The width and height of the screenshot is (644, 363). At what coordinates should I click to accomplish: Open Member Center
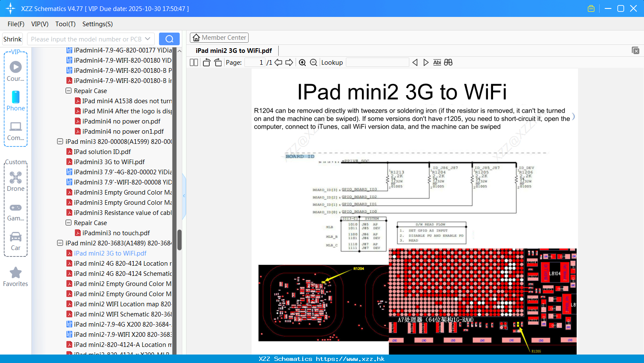click(x=219, y=38)
